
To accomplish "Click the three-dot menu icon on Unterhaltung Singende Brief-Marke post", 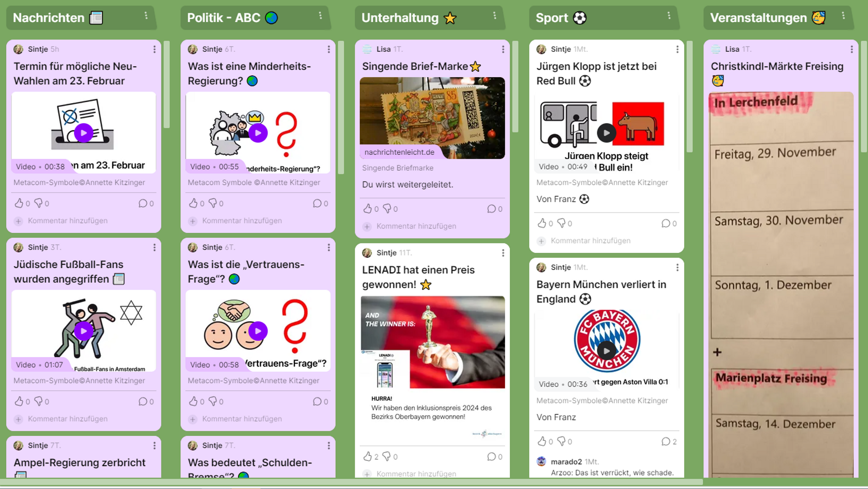I will [503, 49].
